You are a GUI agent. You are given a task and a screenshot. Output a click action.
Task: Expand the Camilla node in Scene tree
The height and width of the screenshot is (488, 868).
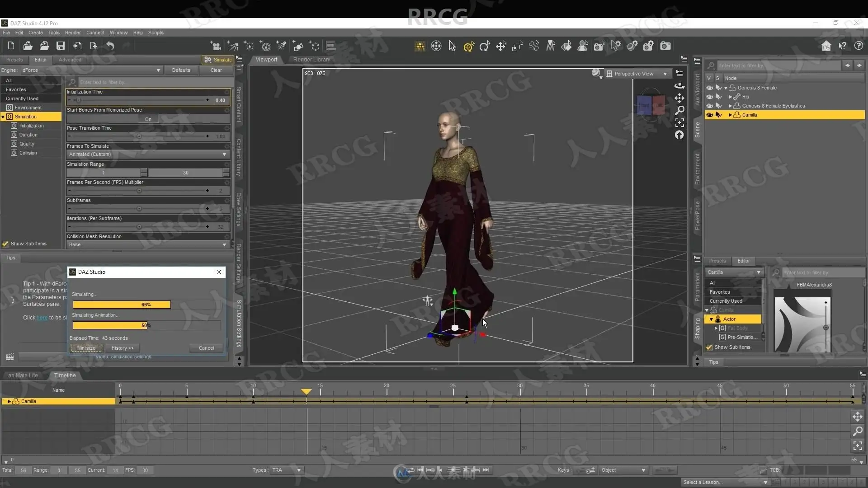coord(730,115)
